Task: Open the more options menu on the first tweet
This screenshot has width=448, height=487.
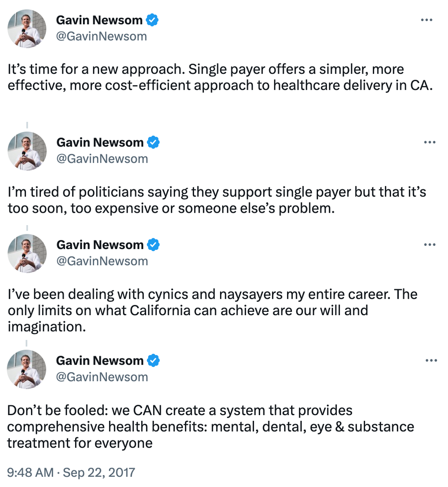Action: [x=427, y=20]
